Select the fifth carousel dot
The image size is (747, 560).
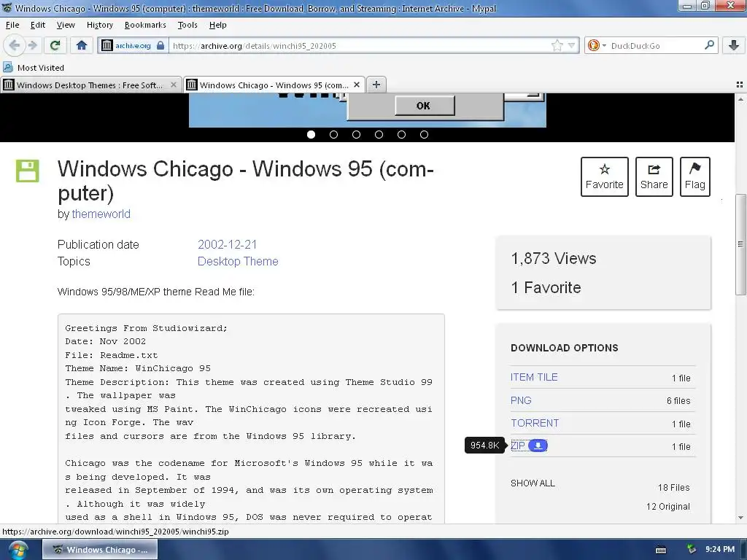coord(402,135)
